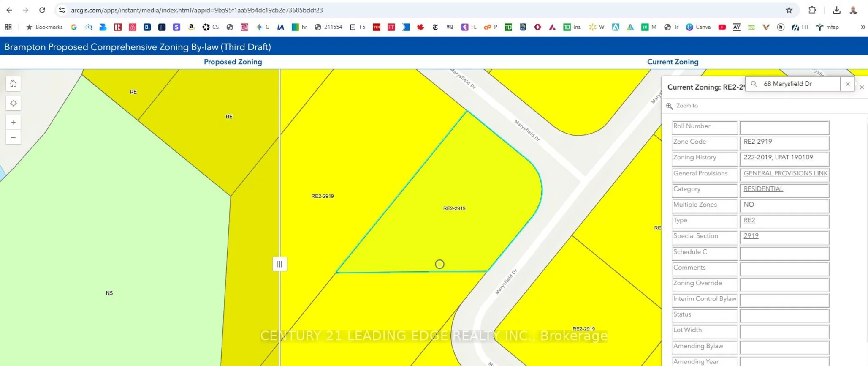The image size is (868, 366).
Task: Zoom in on the map
Action: pyautogui.click(x=14, y=123)
